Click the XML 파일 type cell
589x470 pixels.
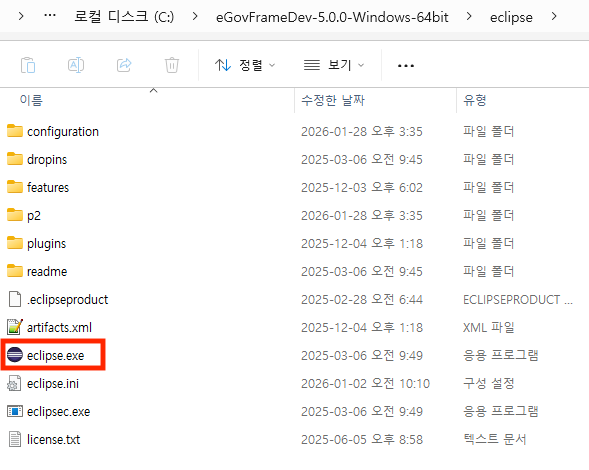point(488,328)
